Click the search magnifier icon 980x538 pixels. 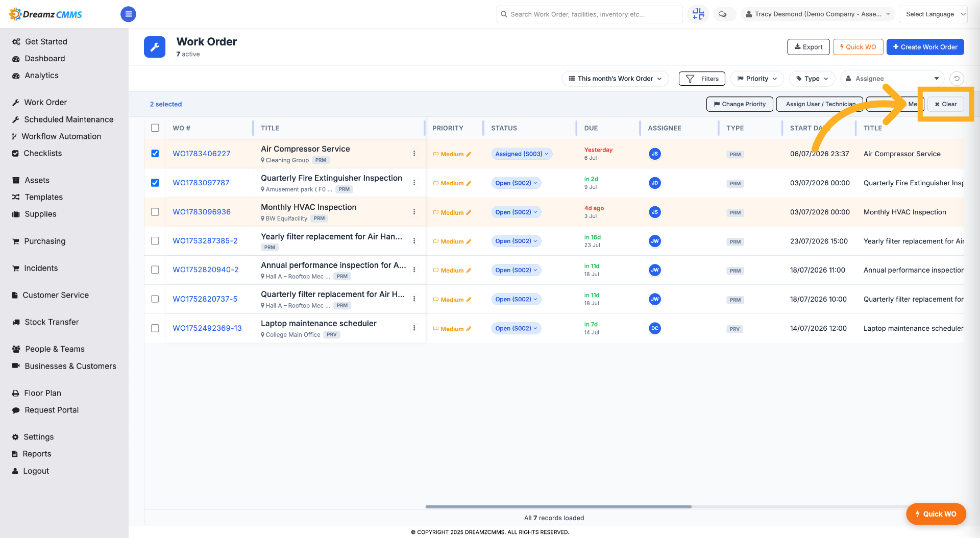[x=504, y=14]
